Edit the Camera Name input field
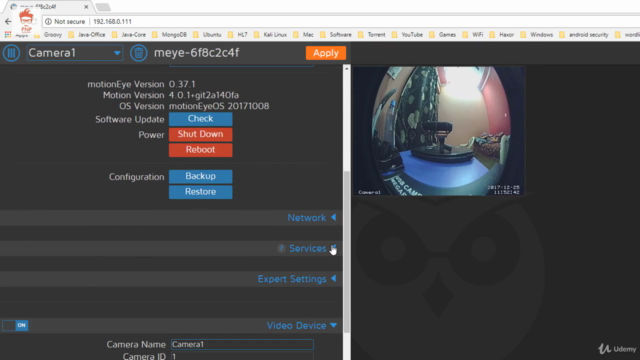 (242, 344)
